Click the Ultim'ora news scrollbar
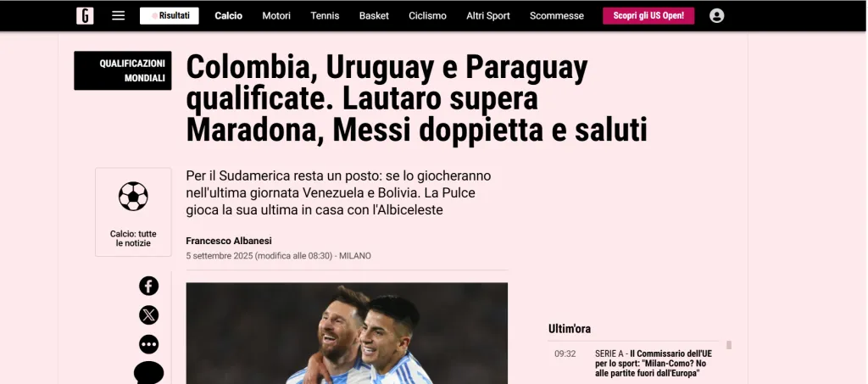Image resolution: width=868 pixels, height=384 pixels. pos(728,345)
